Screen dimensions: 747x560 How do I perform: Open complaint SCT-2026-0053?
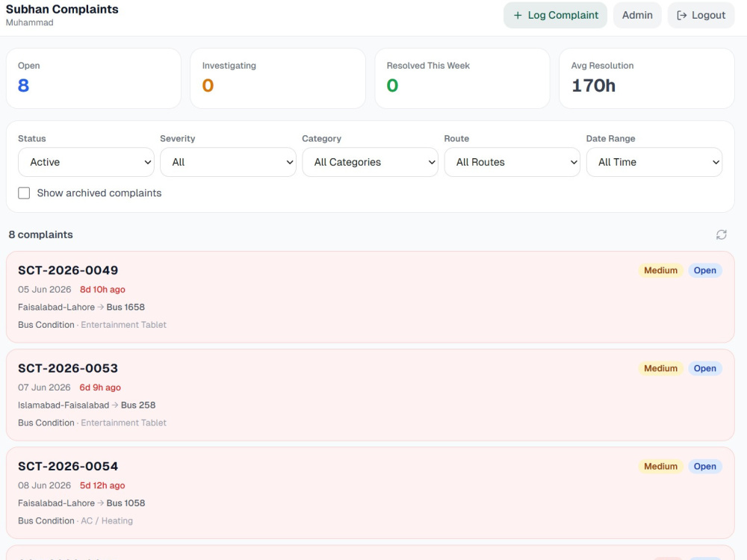tap(371, 395)
